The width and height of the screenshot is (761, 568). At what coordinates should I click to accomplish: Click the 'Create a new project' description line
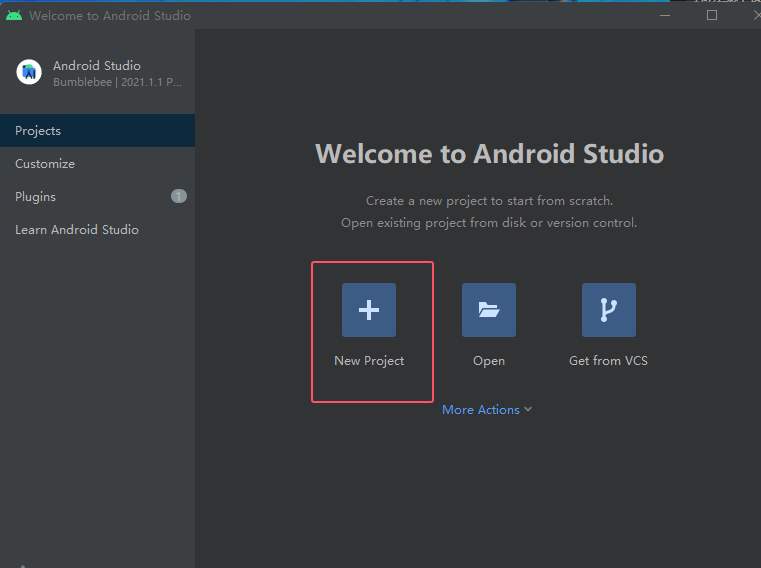tap(489, 201)
